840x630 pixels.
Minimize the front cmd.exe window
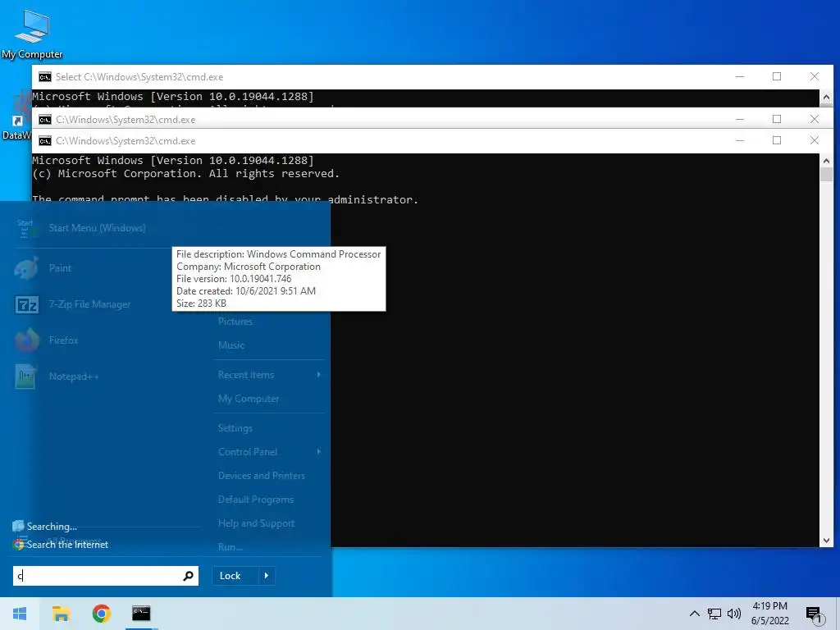[740, 140]
